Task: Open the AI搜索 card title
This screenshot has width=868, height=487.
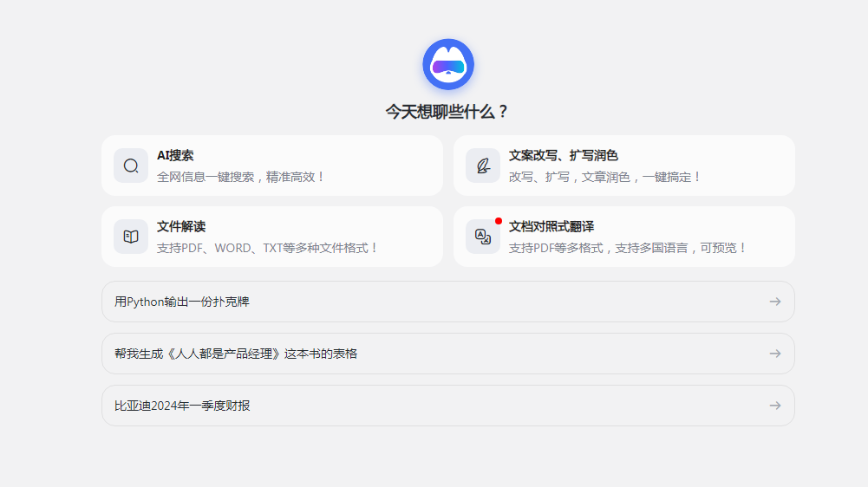Action: point(175,156)
